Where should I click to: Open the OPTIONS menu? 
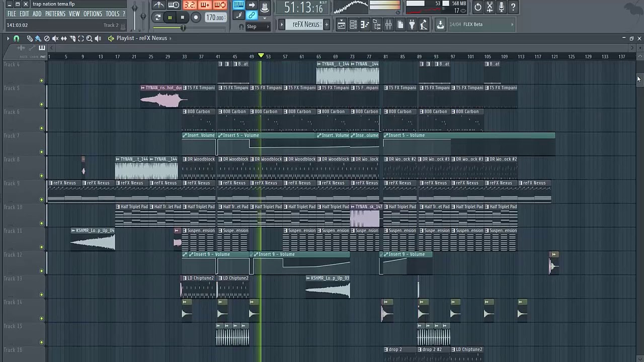pos(93,14)
